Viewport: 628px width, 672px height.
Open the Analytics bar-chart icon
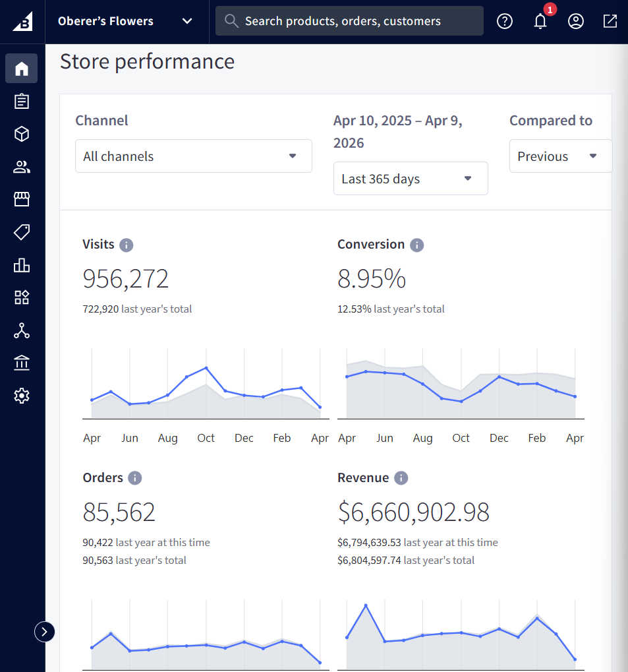tap(21, 265)
